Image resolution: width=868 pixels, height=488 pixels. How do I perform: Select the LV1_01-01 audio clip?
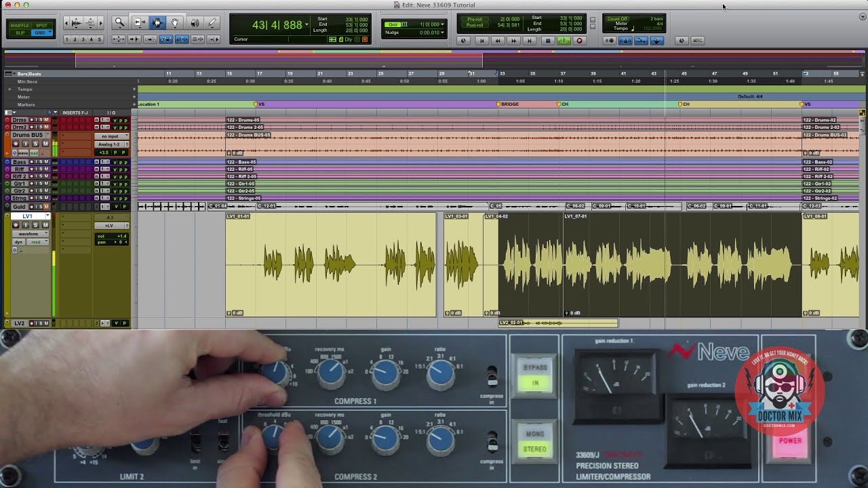coord(331,264)
